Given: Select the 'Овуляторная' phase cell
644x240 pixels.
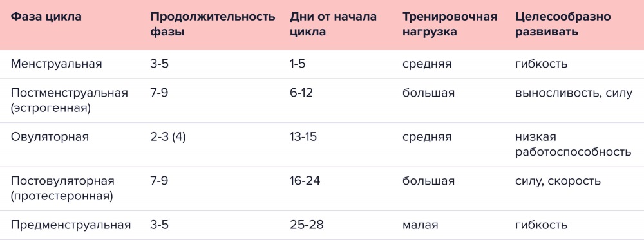Looking at the screenshot, I should (50, 136).
